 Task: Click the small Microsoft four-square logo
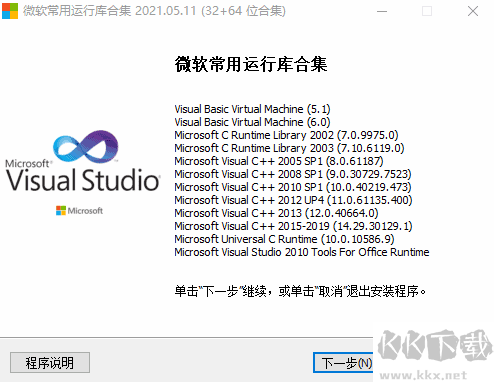pyautogui.click(x=61, y=211)
